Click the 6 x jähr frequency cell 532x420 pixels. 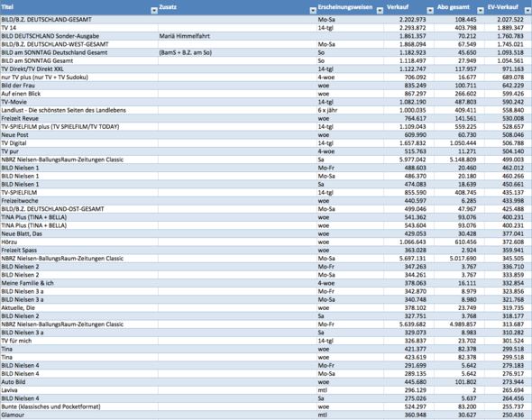pyautogui.click(x=350, y=110)
